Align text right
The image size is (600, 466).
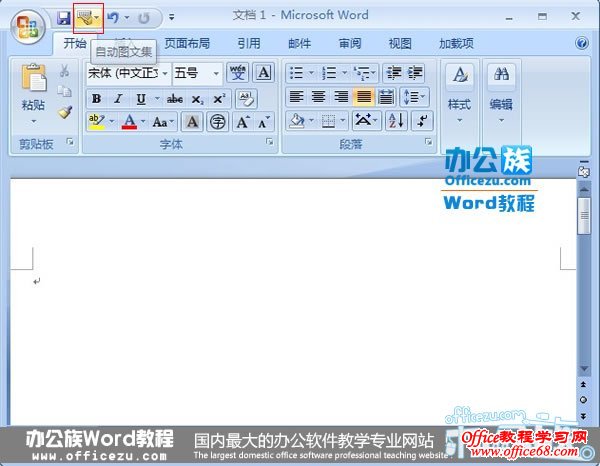point(341,97)
